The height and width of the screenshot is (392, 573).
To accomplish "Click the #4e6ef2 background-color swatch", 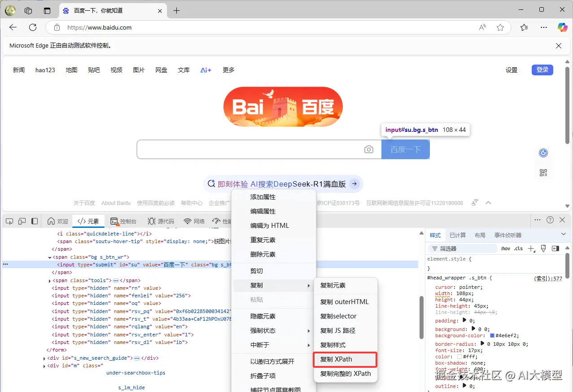I will click(492, 335).
